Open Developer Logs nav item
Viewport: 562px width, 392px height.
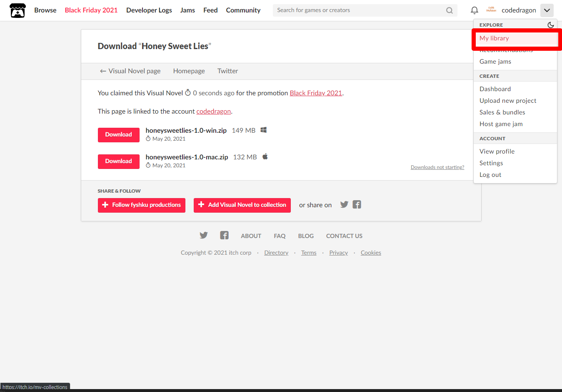[149, 10]
